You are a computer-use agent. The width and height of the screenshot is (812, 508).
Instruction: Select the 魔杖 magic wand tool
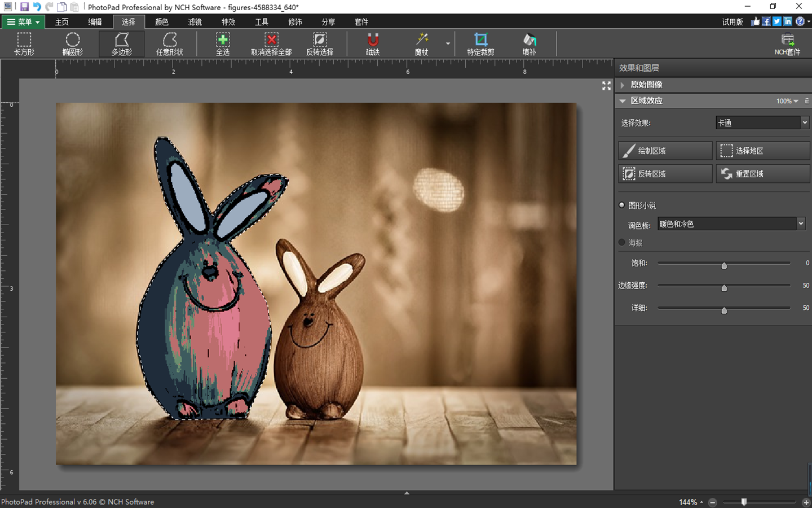pos(422,43)
